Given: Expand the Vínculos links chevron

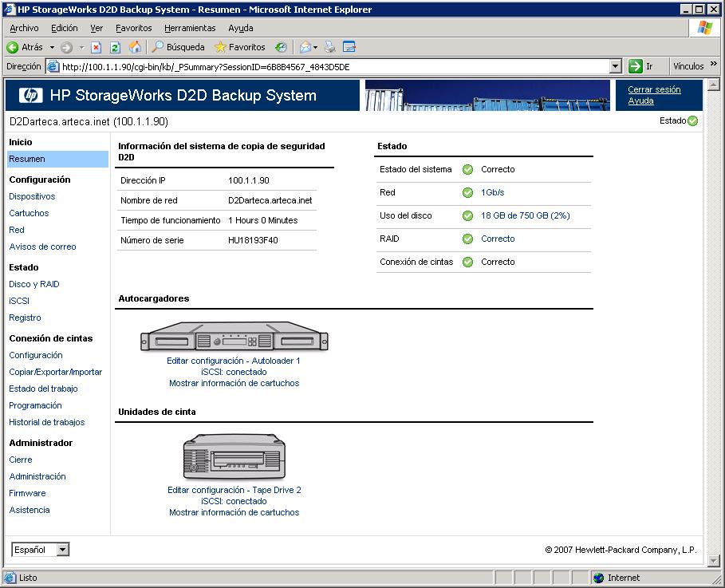Looking at the screenshot, I should click(714, 64).
